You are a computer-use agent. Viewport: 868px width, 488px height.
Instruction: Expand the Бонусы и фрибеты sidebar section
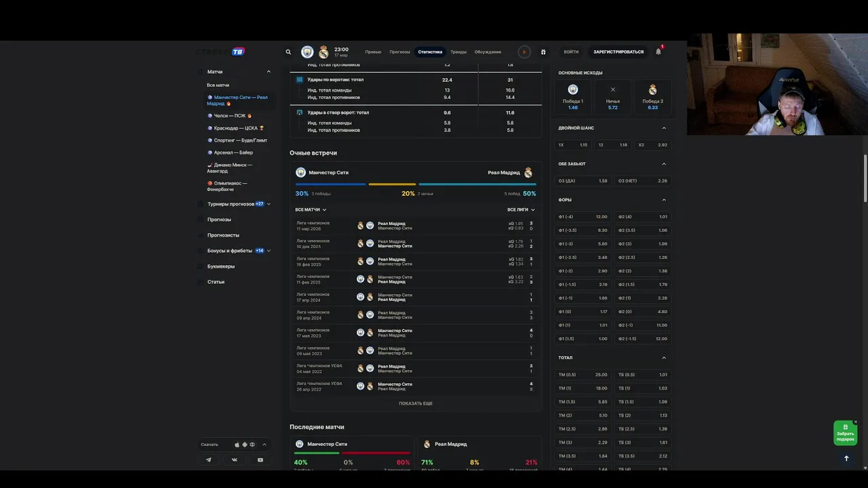pos(269,251)
